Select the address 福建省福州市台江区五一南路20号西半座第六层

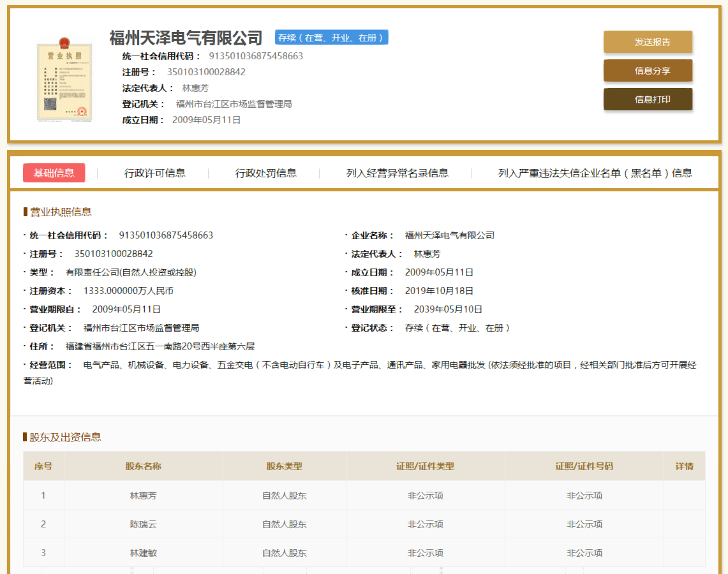[x=160, y=346]
